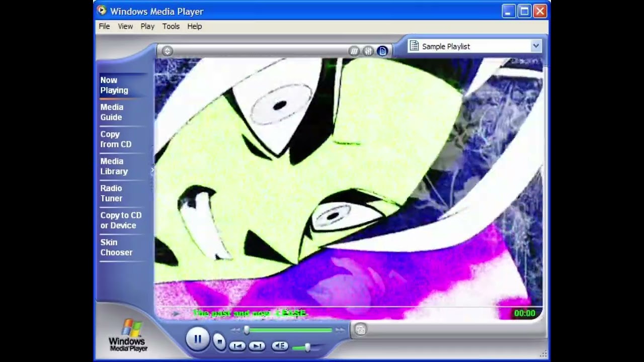Select the Now Playing tab
644x362 pixels.
pos(122,85)
